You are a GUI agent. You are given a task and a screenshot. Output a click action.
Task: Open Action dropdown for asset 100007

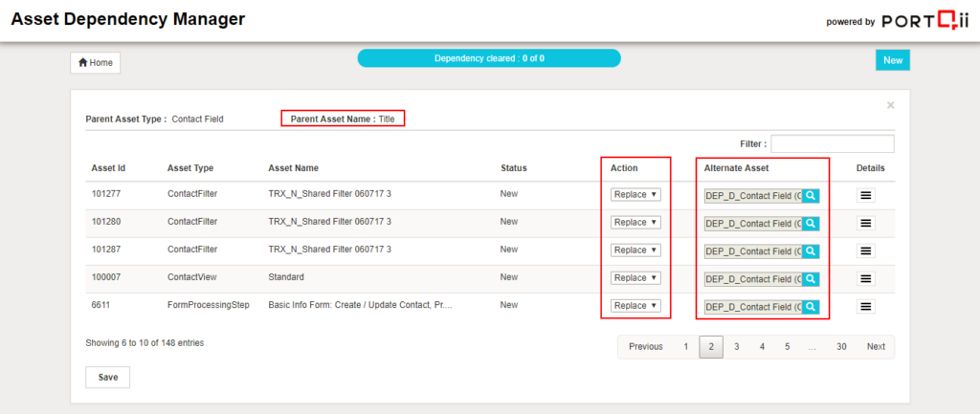coord(635,278)
